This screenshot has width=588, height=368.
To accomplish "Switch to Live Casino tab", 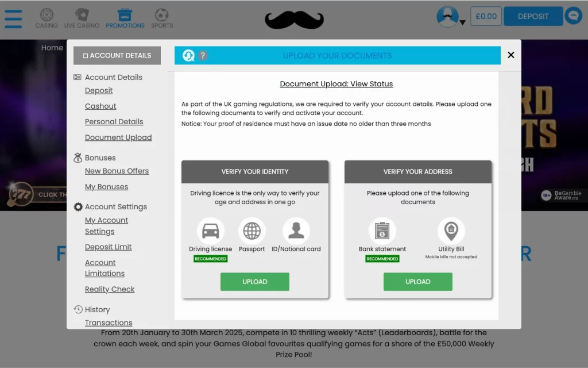I will (x=82, y=18).
